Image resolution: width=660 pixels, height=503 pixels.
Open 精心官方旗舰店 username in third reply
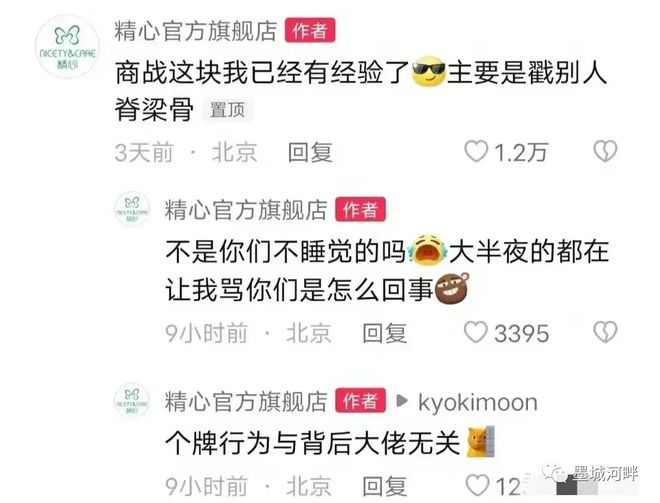pos(246,401)
